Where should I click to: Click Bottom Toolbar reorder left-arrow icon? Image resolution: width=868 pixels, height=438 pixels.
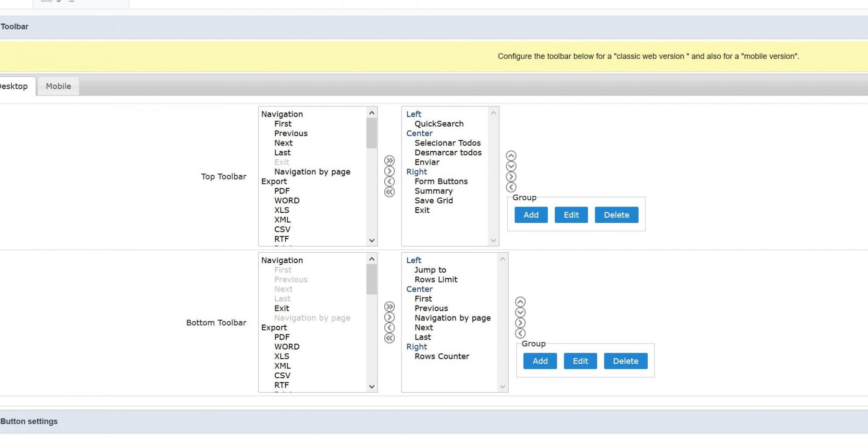pyautogui.click(x=520, y=333)
